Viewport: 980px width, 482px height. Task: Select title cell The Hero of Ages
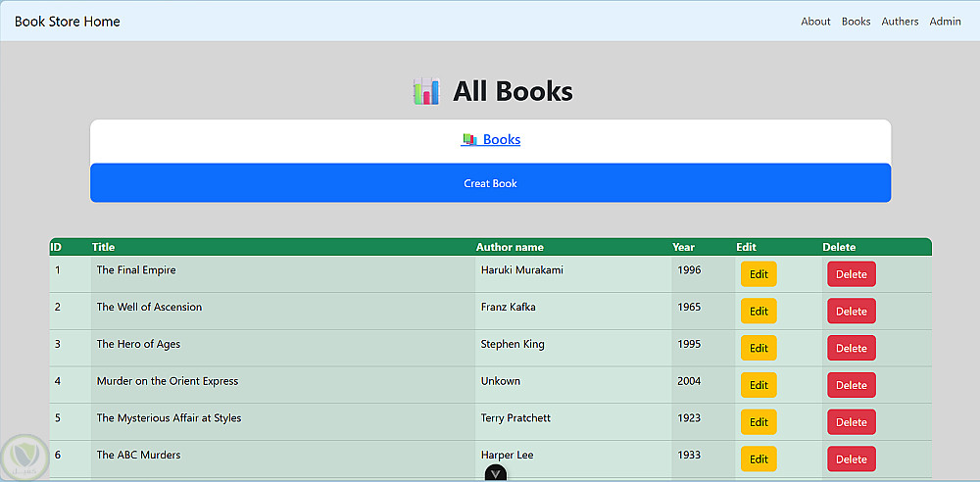pyautogui.click(x=139, y=344)
